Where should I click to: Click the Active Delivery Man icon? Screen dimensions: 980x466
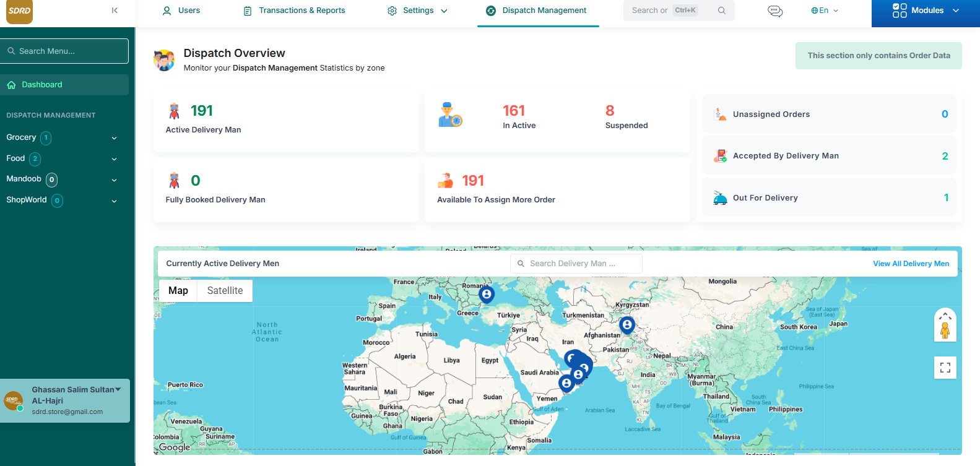[x=174, y=111]
